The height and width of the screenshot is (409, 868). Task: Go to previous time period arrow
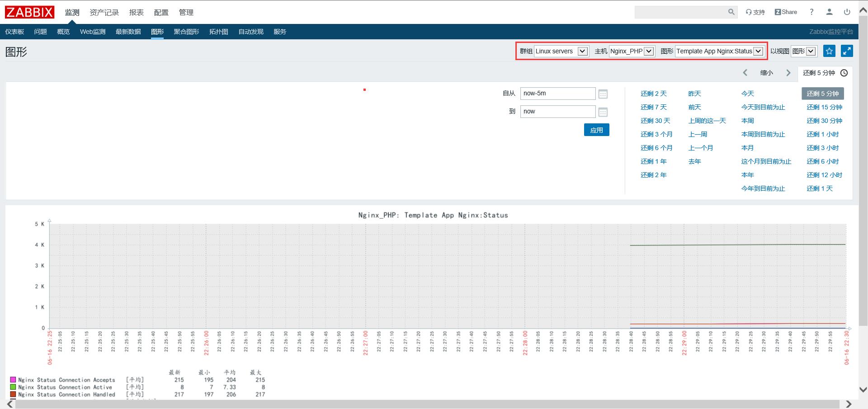point(745,73)
